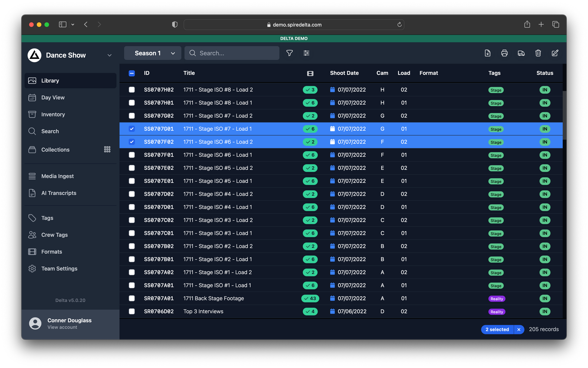
Task: Click the table vertical scrollbar
Action: 564,115
